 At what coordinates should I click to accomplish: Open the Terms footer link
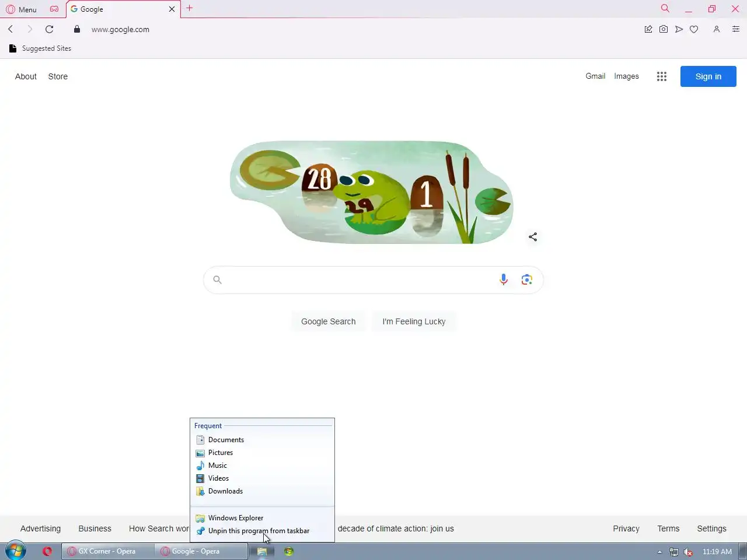[x=668, y=528]
